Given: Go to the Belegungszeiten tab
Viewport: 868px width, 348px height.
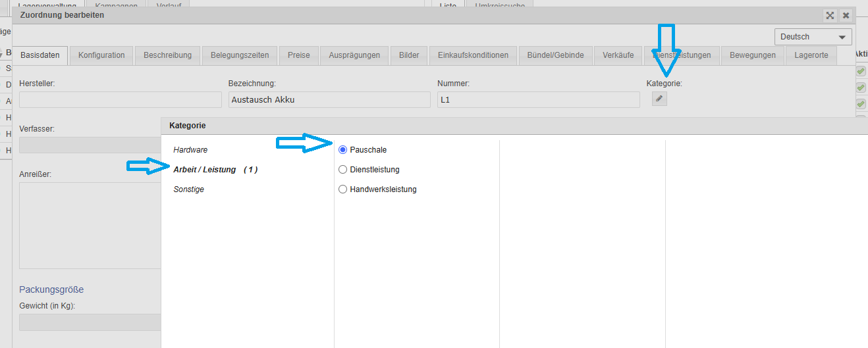Looking at the screenshot, I should coord(240,55).
